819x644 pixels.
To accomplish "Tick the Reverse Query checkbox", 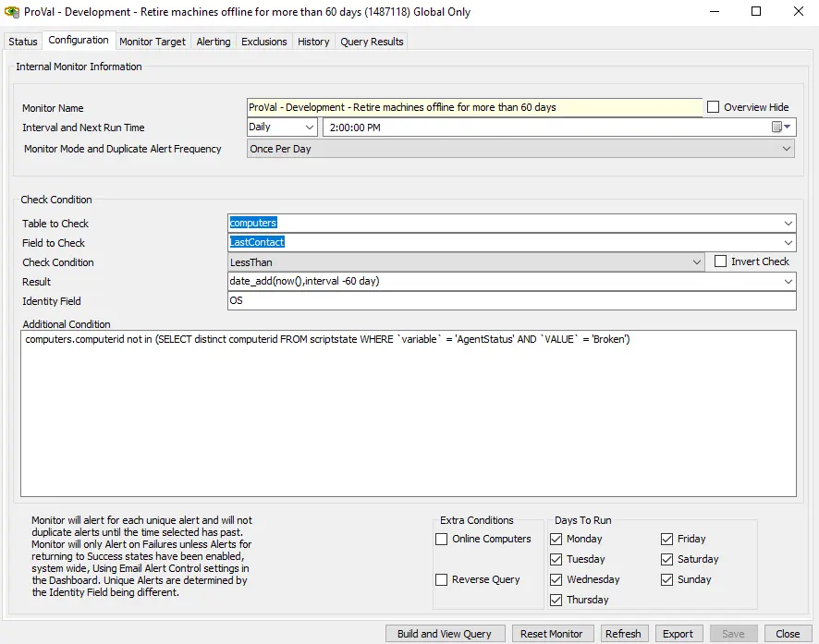I will [442, 580].
